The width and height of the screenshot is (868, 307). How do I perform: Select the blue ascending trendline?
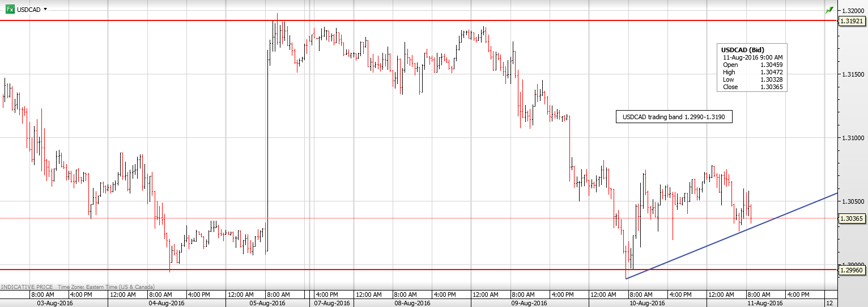click(x=731, y=236)
